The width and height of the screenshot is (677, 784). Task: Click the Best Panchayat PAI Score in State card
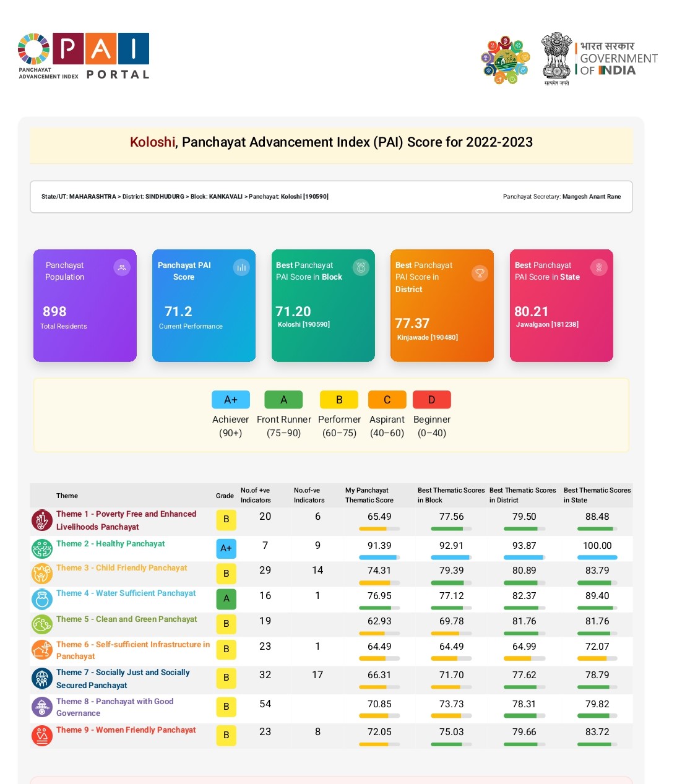tap(561, 305)
